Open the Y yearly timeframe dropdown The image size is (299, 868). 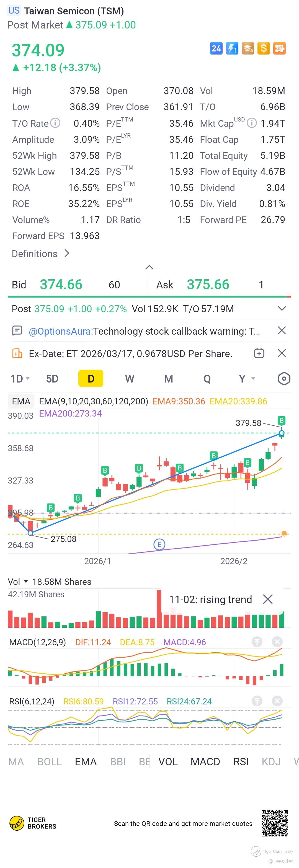click(x=246, y=379)
